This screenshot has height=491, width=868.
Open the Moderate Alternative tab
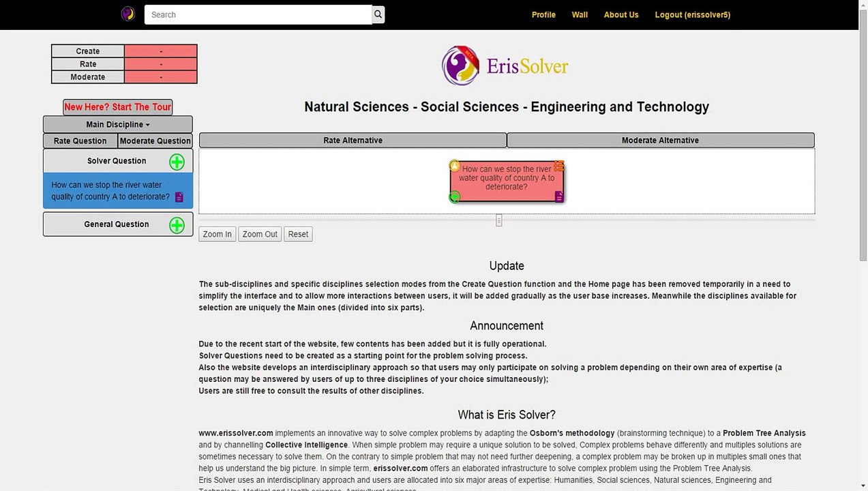pos(660,140)
